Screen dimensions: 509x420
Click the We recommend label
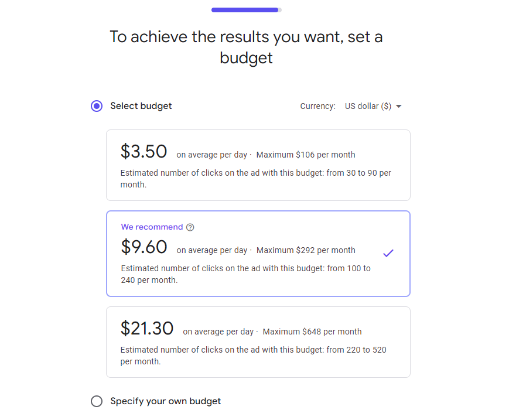[152, 227]
